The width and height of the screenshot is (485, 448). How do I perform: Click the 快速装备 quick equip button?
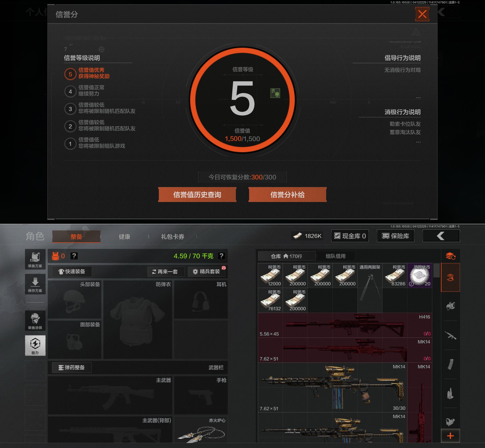[x=72, y=271]
